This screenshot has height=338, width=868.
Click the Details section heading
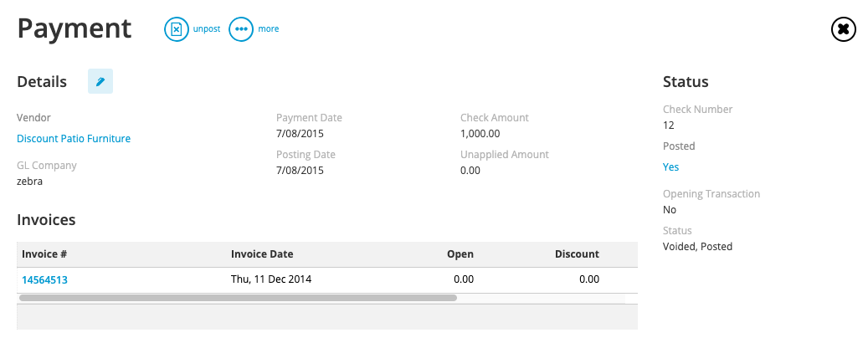[42, 81]
